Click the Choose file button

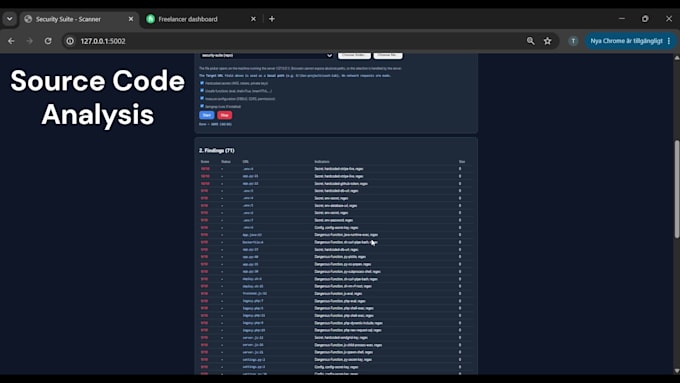click(x=388, y=55)
